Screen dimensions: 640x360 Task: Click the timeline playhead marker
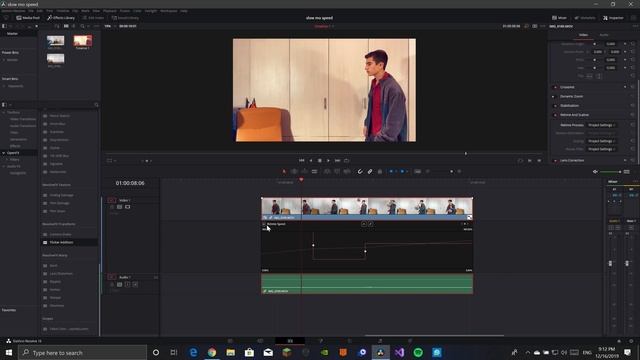pos(301,180)
